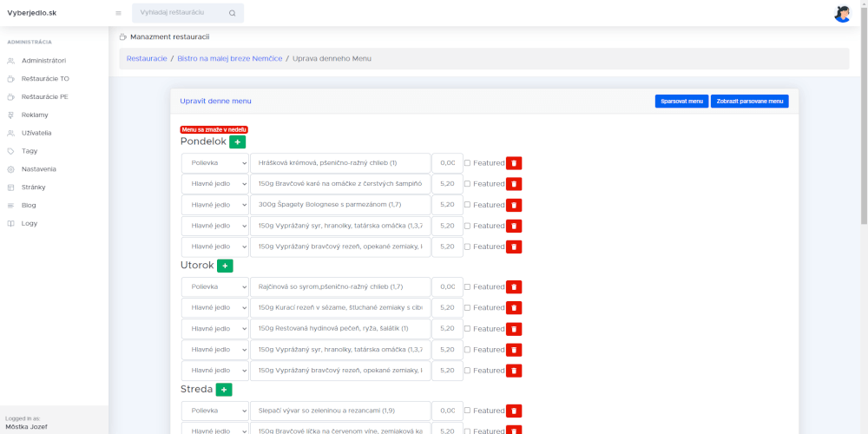Screen dimensions: 868x434
Task: Follow the Reštaurácie breadcrumb link
Action: point(147,58)
